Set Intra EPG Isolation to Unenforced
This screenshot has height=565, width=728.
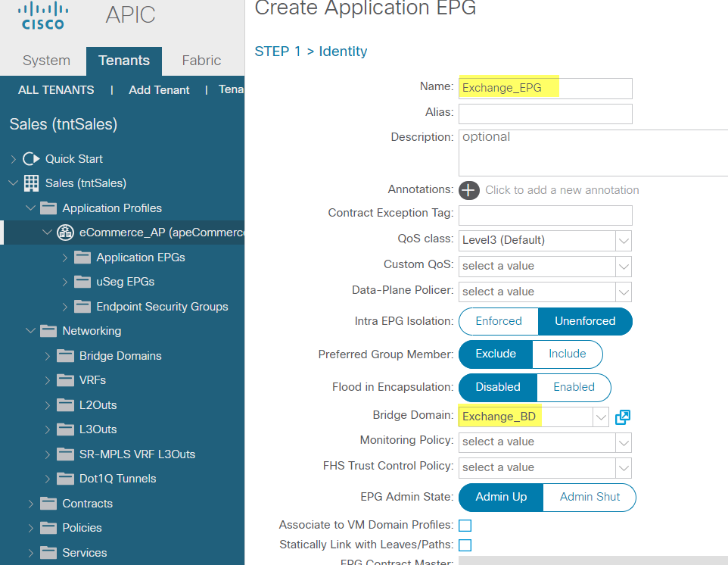click(585, 321)
